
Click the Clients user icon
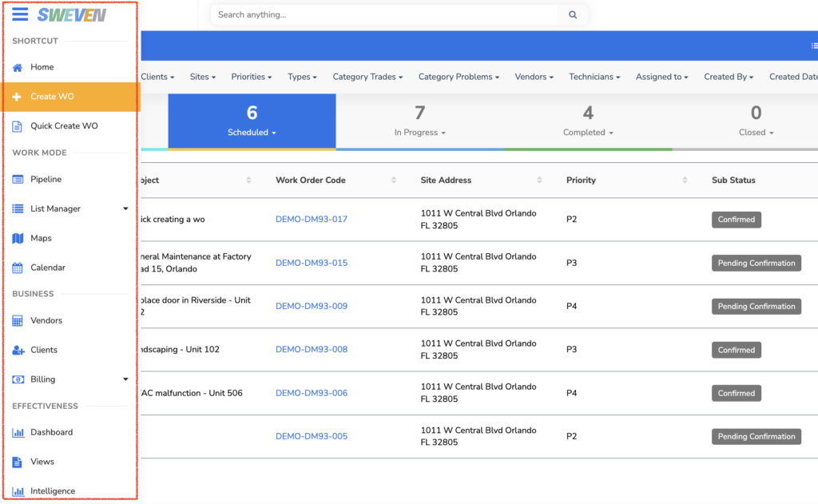click(18, 350)
